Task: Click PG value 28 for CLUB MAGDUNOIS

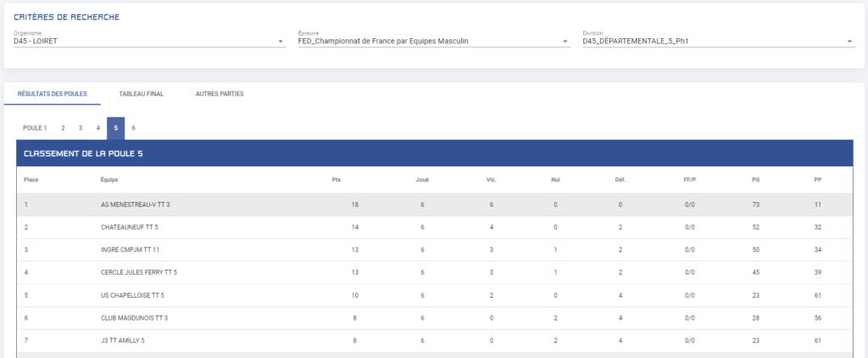Action: tap(755, 318)
